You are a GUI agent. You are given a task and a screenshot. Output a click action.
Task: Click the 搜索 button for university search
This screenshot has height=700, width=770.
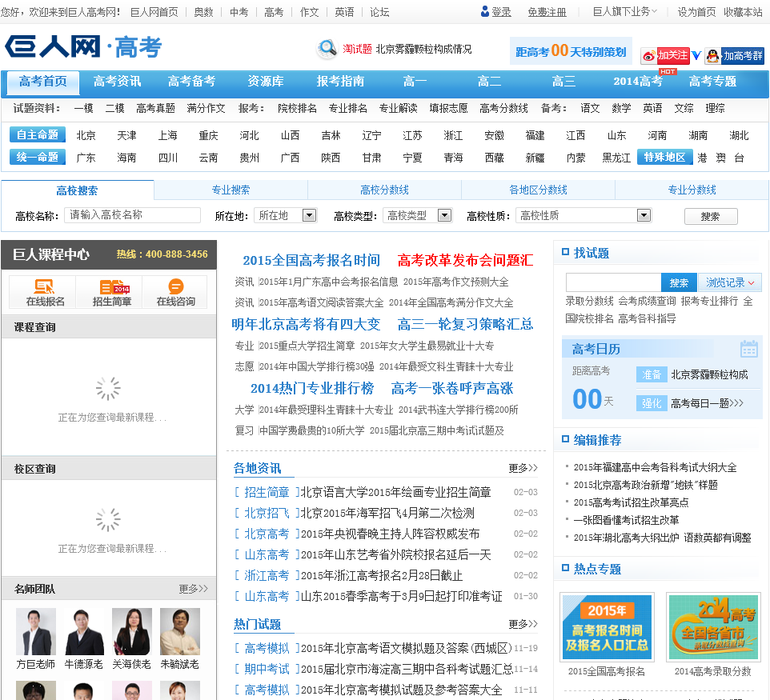(x=711, y=217)
